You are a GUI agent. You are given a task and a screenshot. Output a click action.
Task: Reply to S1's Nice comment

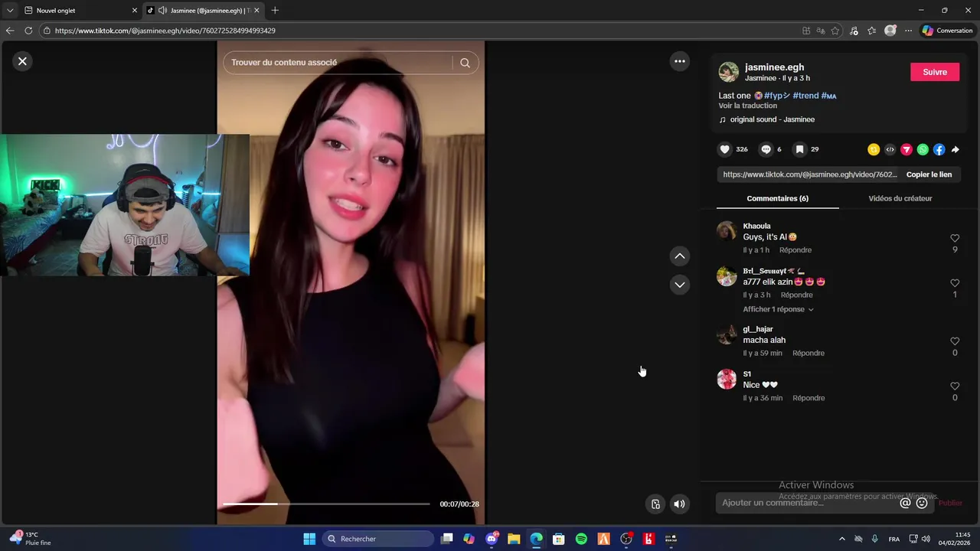point(808,398)
